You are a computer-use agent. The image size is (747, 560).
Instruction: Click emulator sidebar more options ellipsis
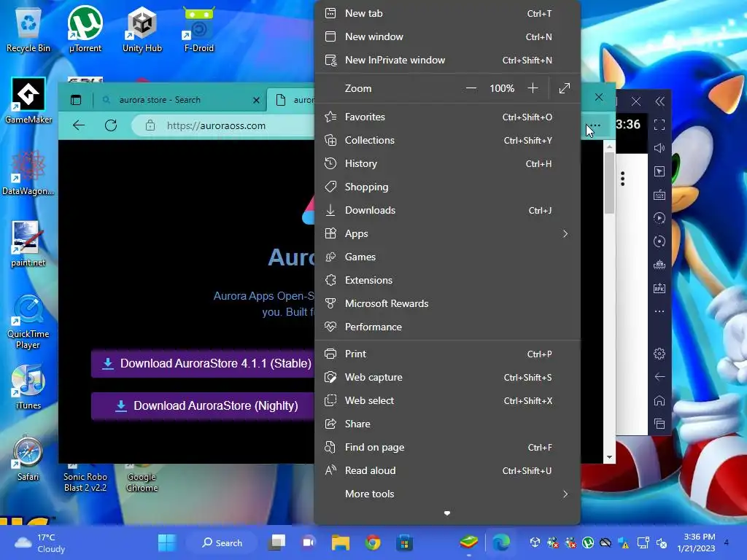click(x=659, y=311)
